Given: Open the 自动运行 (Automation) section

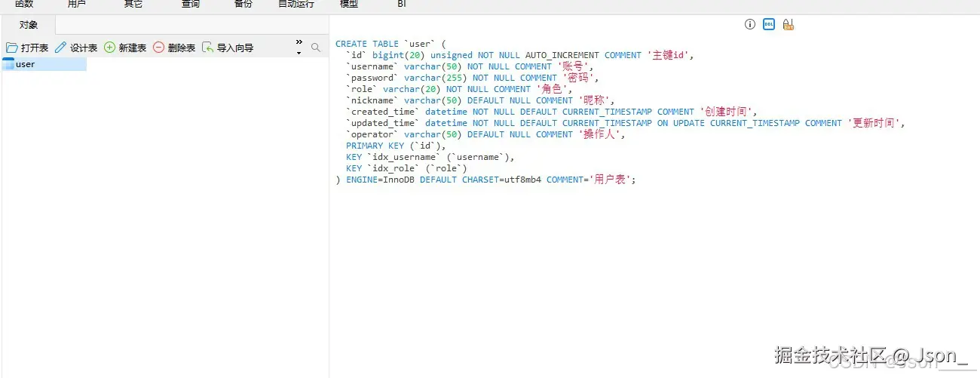Looking at the screenshot, I should pyautogui.click(x=296, y=4).
